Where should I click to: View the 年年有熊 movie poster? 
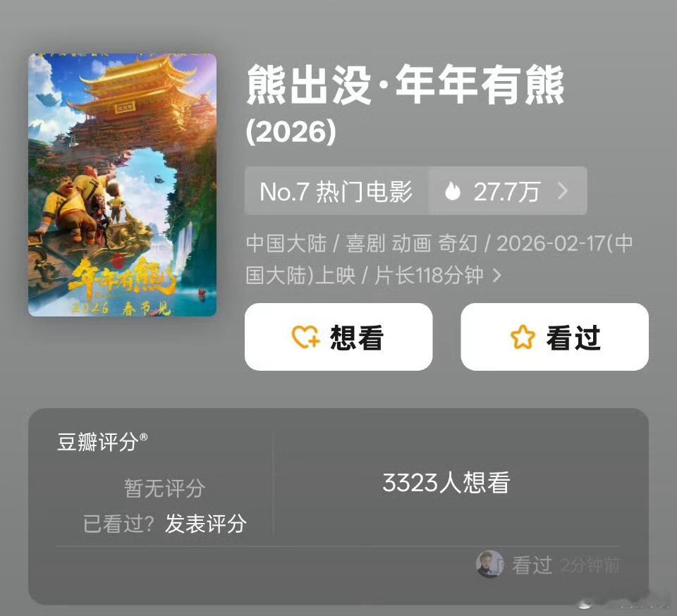(122, 185)
